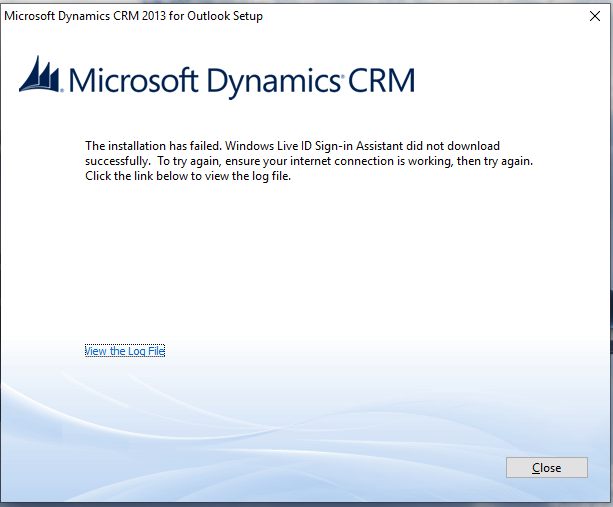
Task: Click the 'Click the link below to view the log file.' text
Action: tap(188, 176)
